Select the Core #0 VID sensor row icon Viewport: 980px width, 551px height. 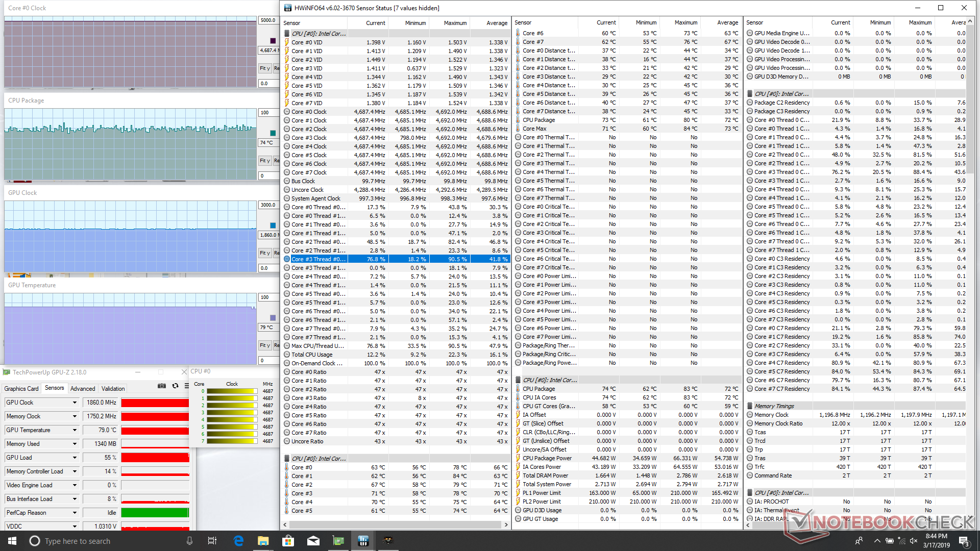tap(287, 42)
